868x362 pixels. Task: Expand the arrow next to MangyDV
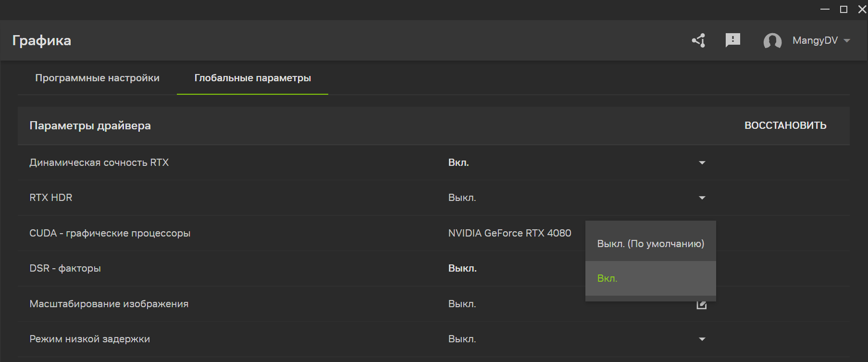point(847,40)
